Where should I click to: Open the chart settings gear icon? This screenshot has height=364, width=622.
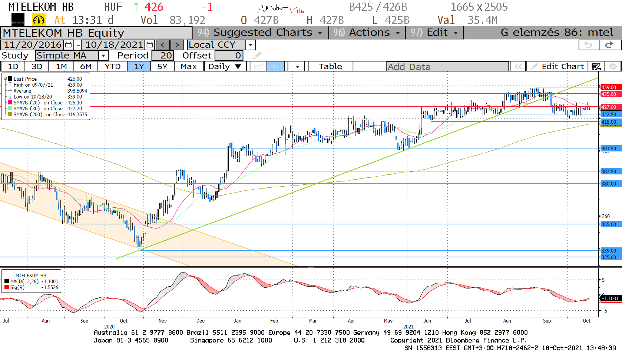pyautogui.click(x=613, y=67)
